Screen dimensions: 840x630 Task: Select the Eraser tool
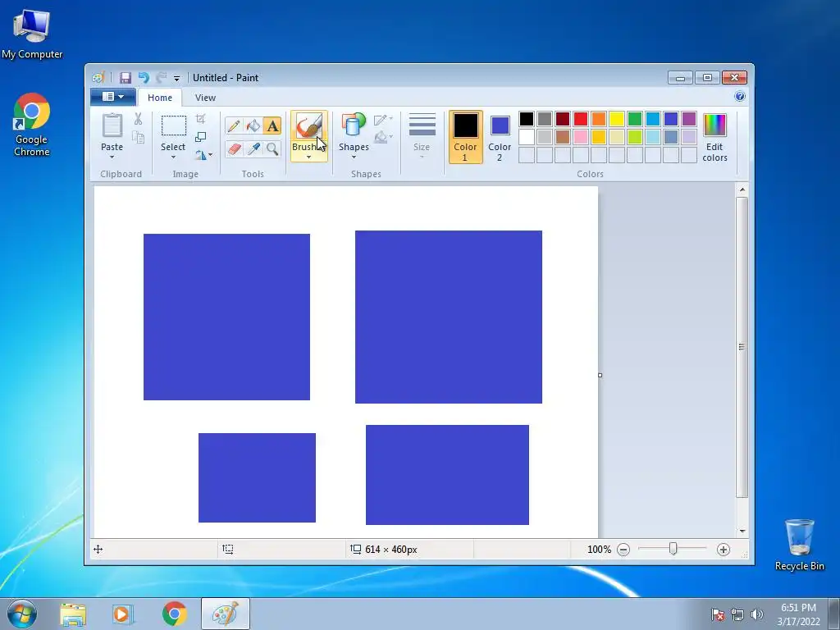point(234,148)
